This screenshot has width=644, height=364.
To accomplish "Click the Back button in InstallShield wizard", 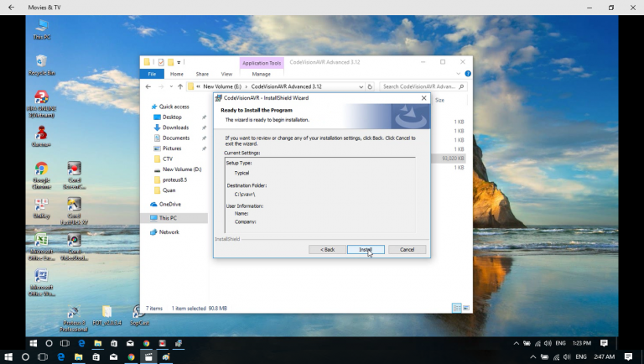I will click(x=327, y=249).
